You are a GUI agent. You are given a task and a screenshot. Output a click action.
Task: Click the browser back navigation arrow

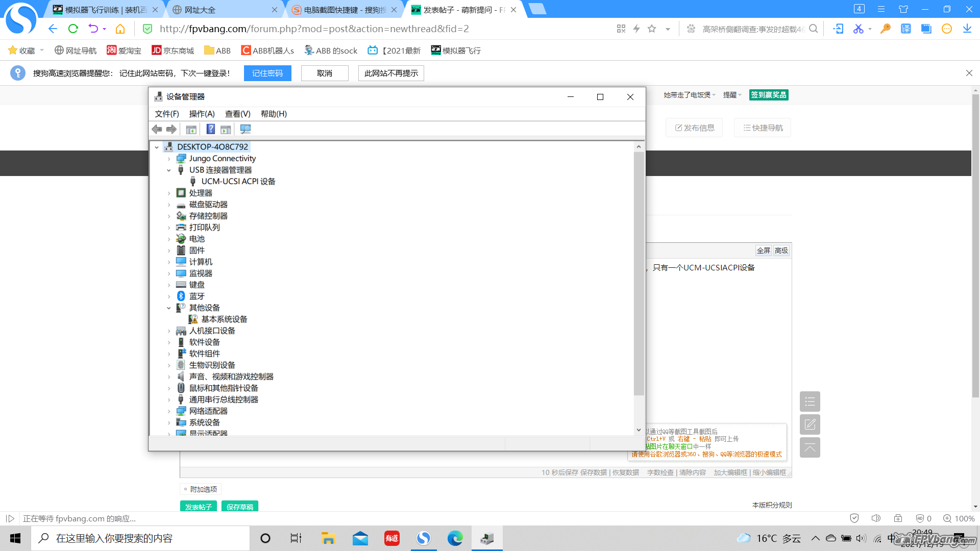pos(53,29)
